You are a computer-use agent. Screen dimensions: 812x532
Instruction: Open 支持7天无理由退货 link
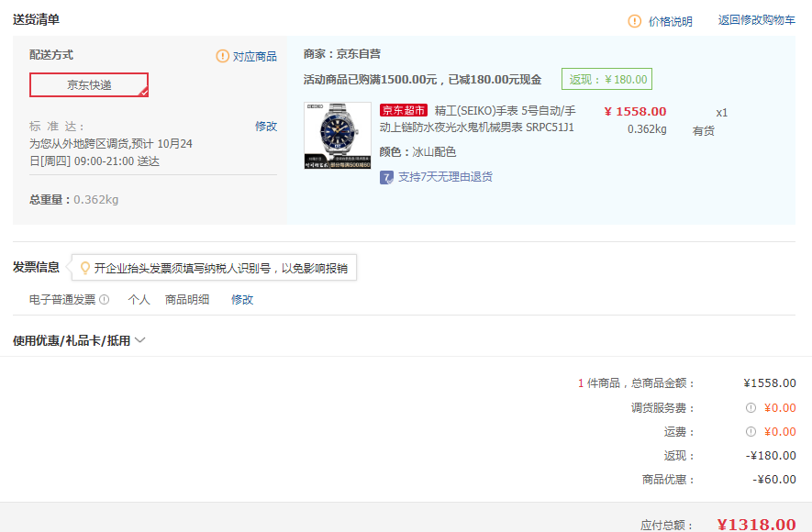pyautogui.click(x=445, y=177)
